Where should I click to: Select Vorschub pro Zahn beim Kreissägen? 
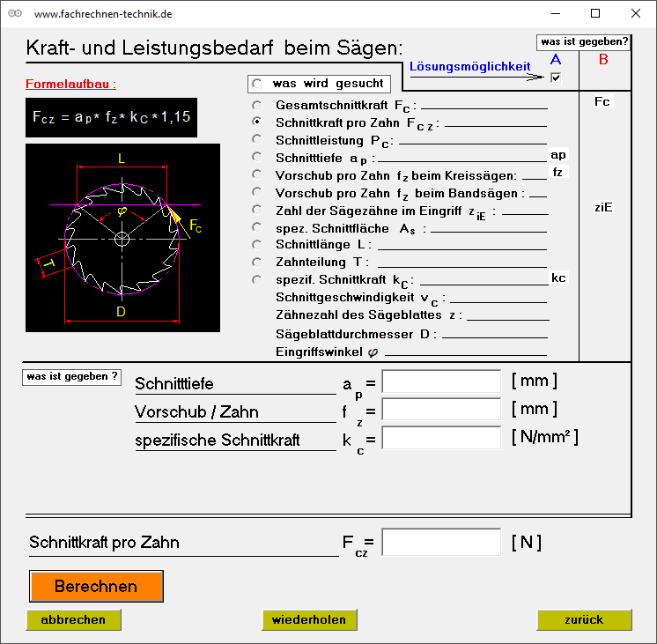(x=257, y=174)
